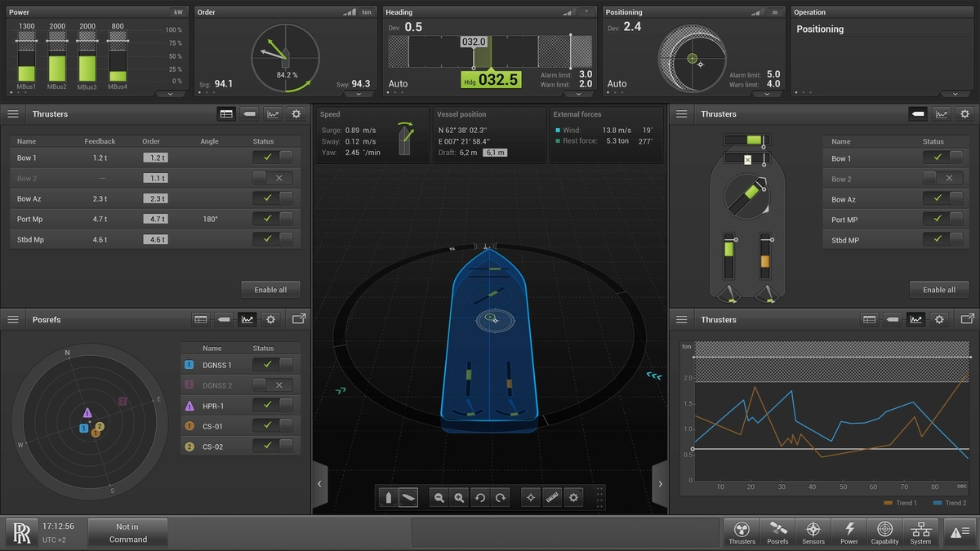Image resolution: width=980 pixels, height=551 pixels.
Task: Click Enable all in right Thrusters panel
Action: click(939, 290)
